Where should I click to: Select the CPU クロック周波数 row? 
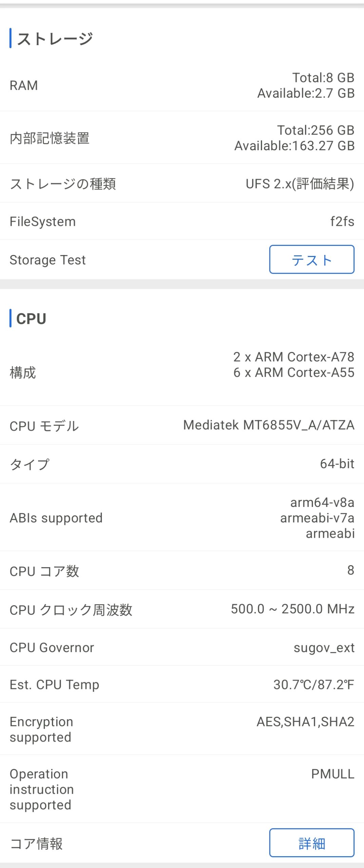182,609
